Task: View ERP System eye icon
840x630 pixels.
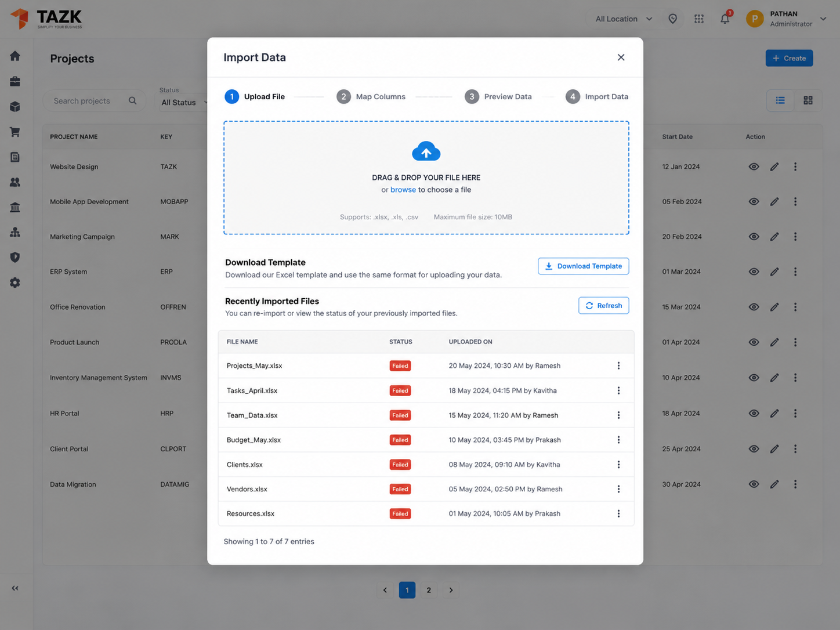Action: pos(754,271)
